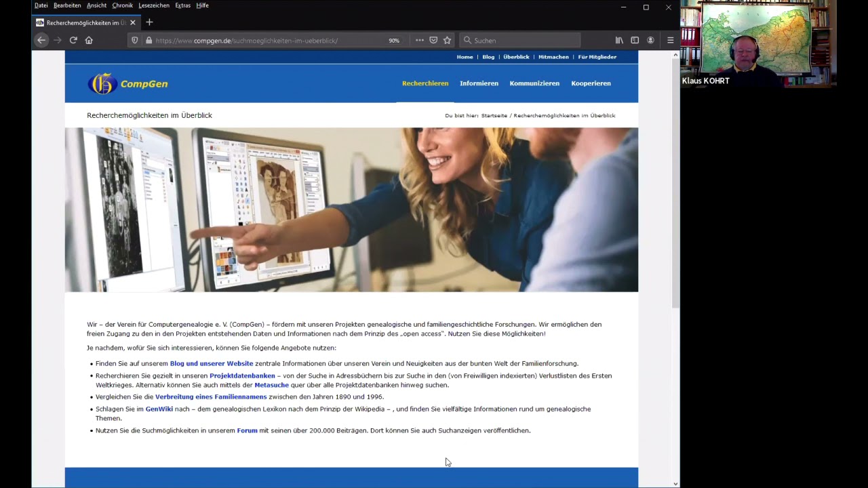The width and height of the screenshot is (868, 488).
Task: Click the CompGen logo
Action: pyautogui.click(x=127, y=83)
